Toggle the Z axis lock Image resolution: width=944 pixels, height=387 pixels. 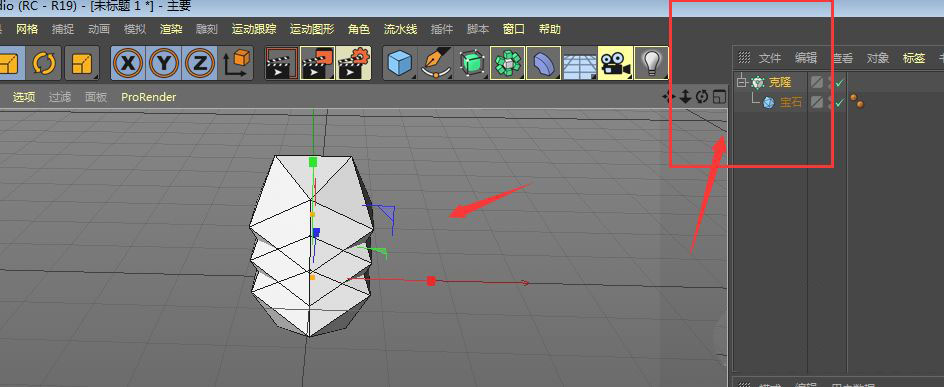(x=200, y=63)
